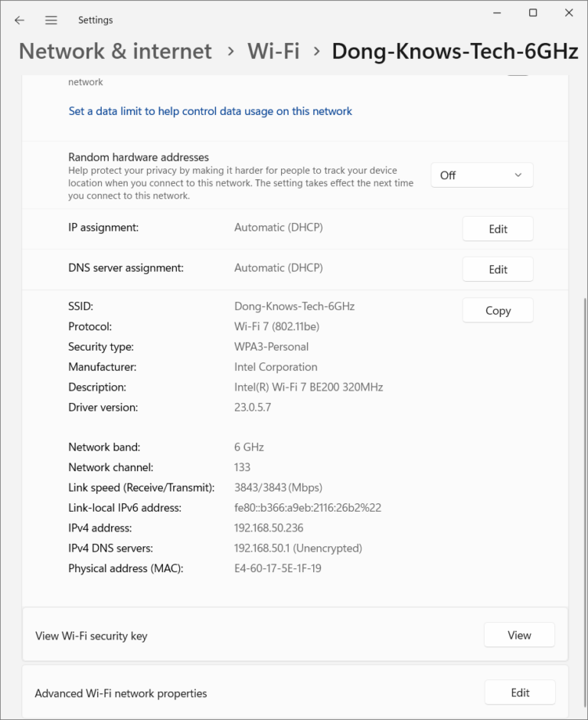View the Wi-Fi security key
This screenshot has width=588, height=720.
519,635
